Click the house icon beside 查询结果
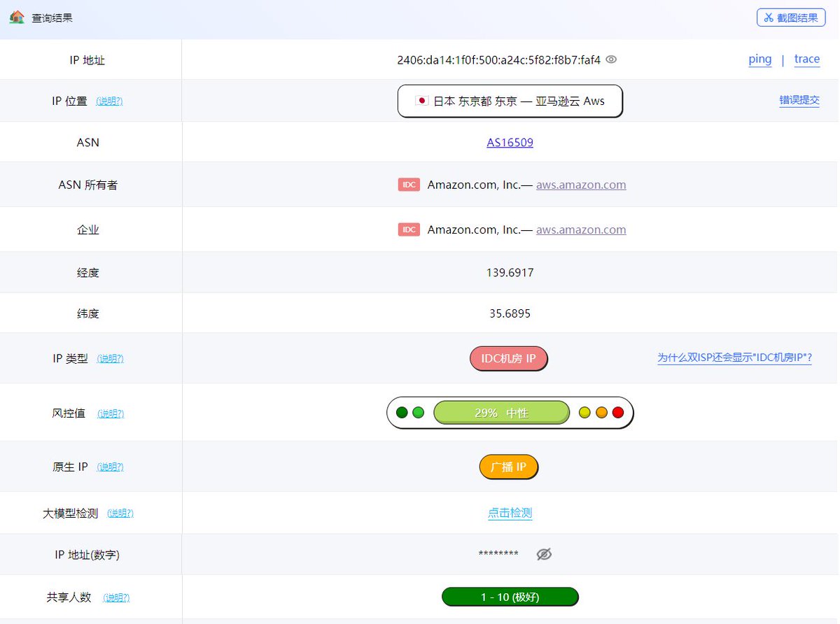This screenshot has width=840, height=624. tap(17, 17)
